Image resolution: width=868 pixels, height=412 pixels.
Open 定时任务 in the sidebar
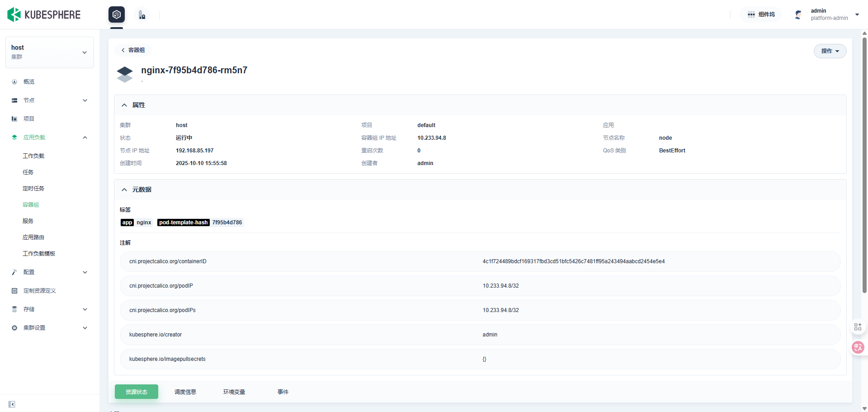[x=33, y=189]
